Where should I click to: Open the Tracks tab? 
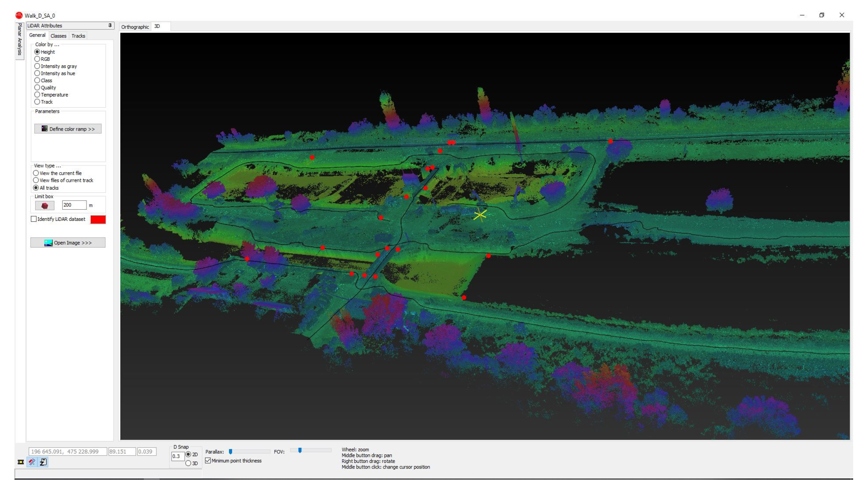click(x=78, y=36)
